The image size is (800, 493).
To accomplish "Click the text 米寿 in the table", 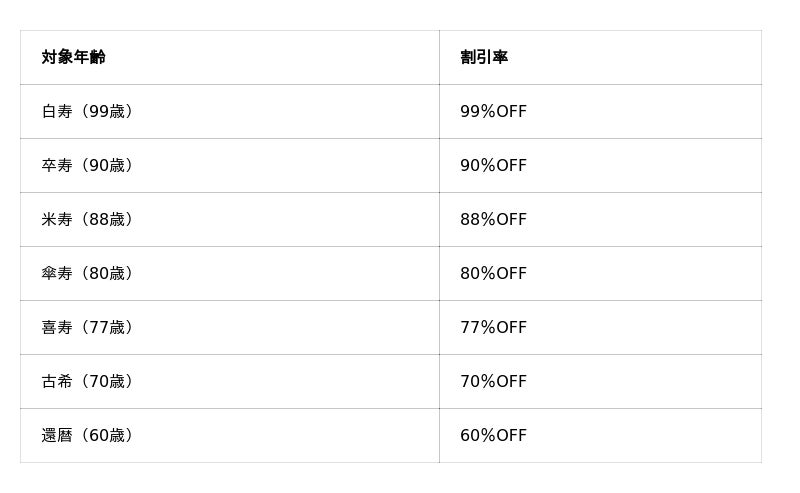I will (x=57, y=219).
